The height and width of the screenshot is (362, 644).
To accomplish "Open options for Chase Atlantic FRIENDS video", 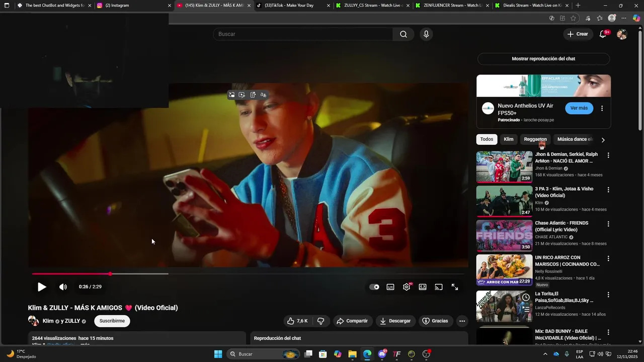I will coord(608,224).
